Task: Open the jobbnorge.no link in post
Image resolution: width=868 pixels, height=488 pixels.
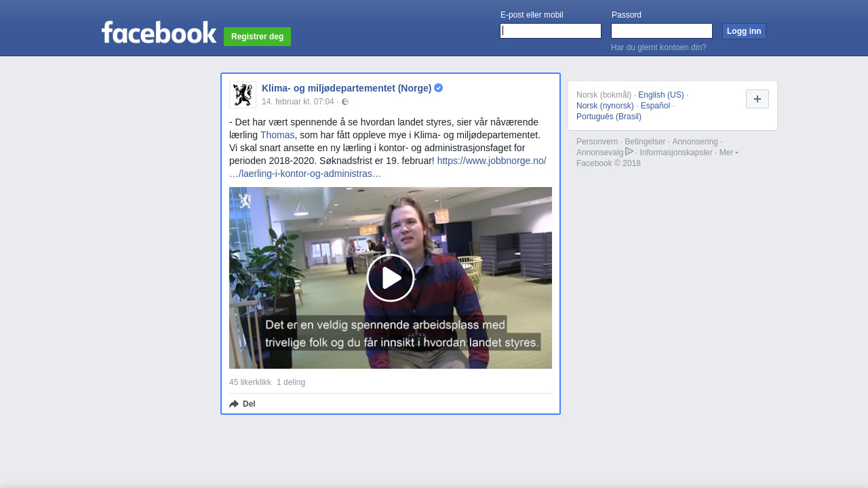Action: coord(492,161)
